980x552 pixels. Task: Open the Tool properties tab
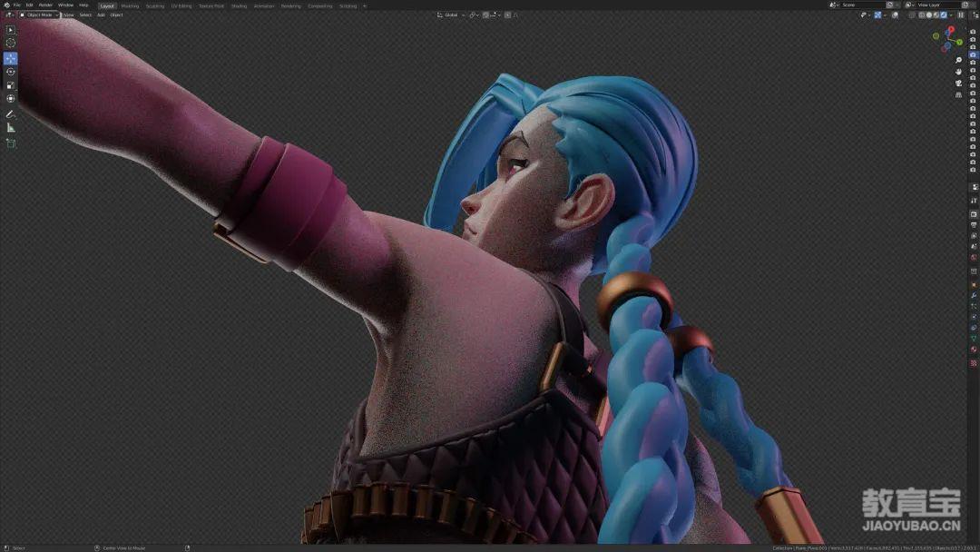point(974,201)
